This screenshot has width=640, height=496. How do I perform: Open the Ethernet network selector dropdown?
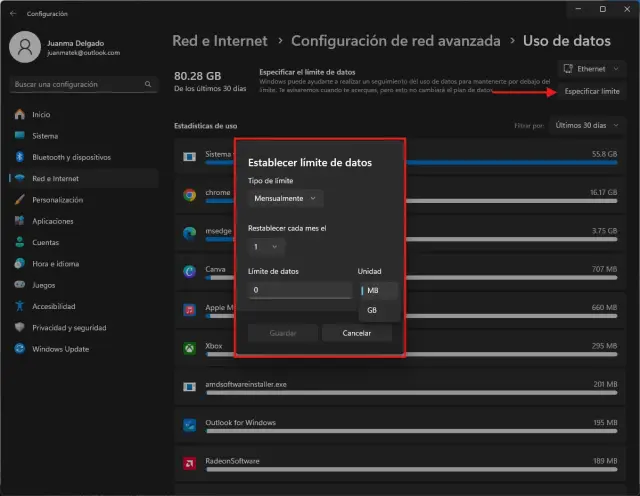click(592, 69)
